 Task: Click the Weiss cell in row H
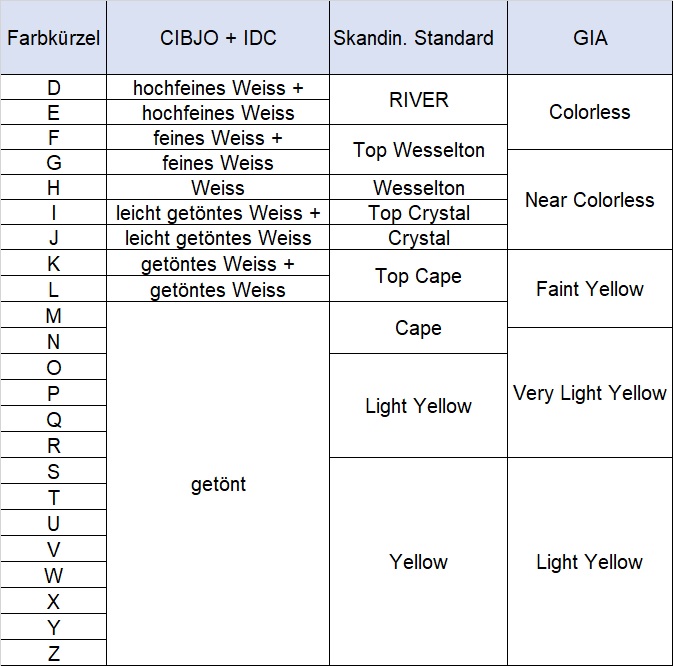[x=218, y=188]
